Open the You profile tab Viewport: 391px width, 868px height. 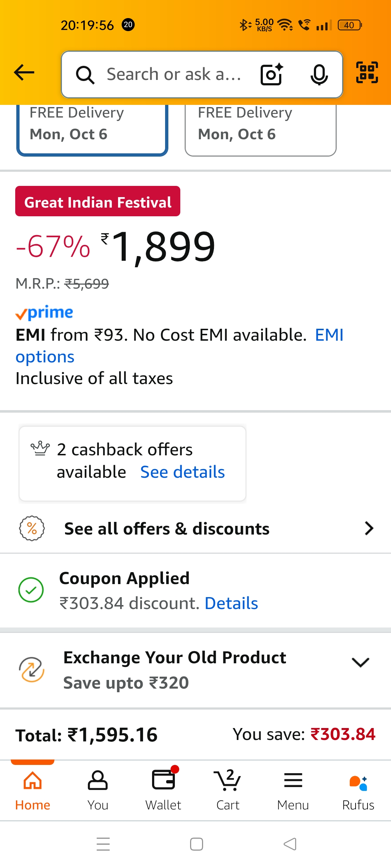(98, 790)
